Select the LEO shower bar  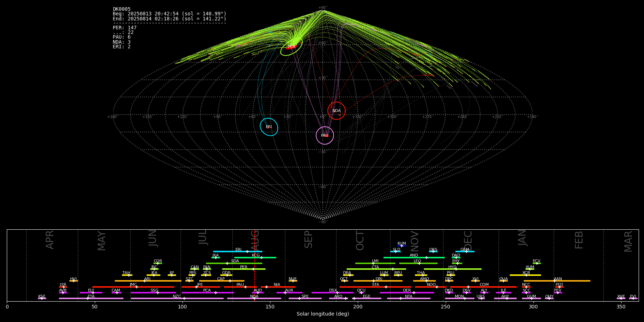coord(418,263)
